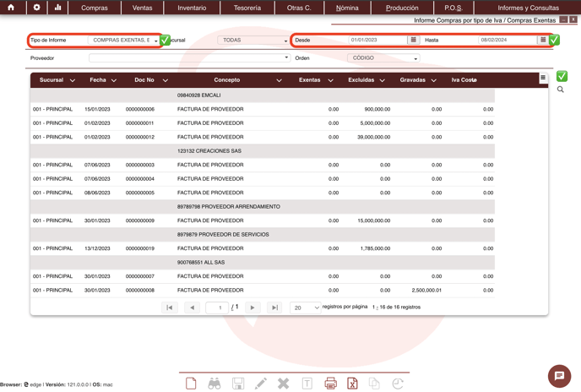Click document number 0000000012
Viewport: 581px width, 392px height.
140,137
